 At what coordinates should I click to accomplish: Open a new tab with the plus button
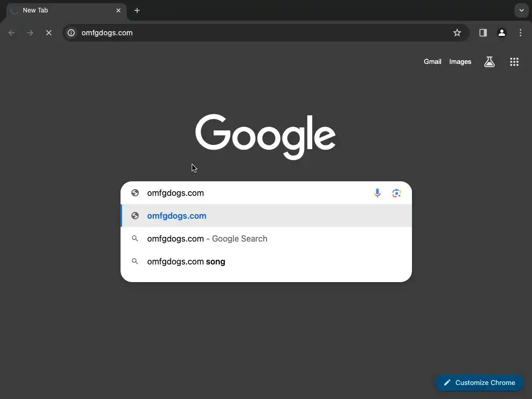coord(137,10)
